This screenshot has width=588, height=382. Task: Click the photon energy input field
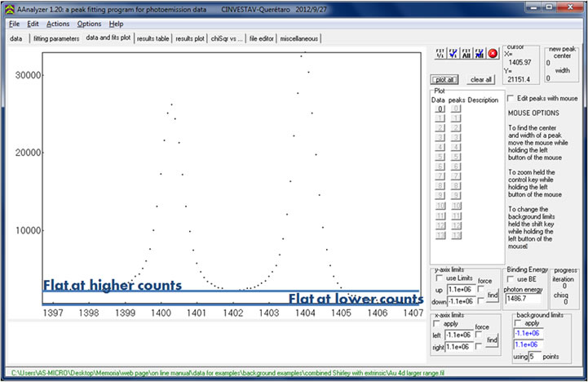[x=526, y=300]
